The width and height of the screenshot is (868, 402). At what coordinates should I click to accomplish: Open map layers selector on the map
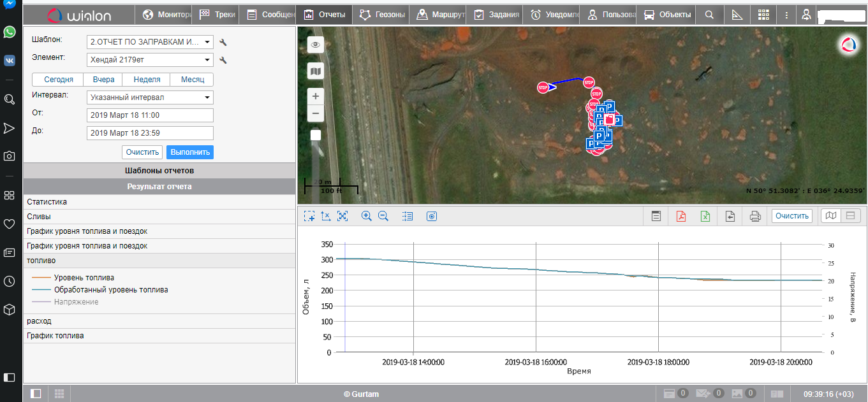pyautogui.click(x=316, y=71)
